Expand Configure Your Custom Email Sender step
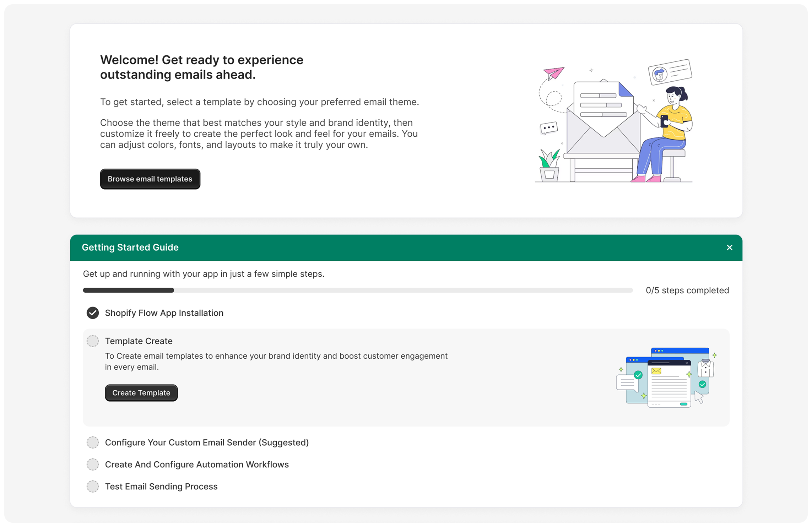812x527 pixels. 207,442
